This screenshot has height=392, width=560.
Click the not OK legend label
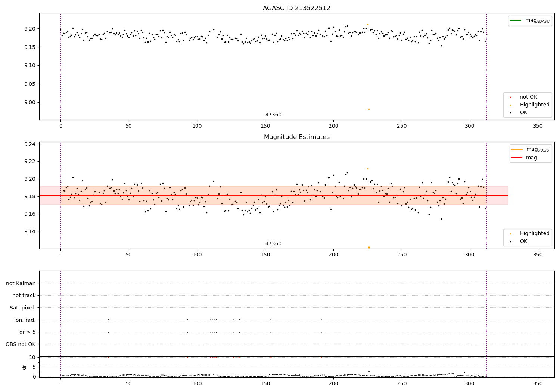point(528,97)
